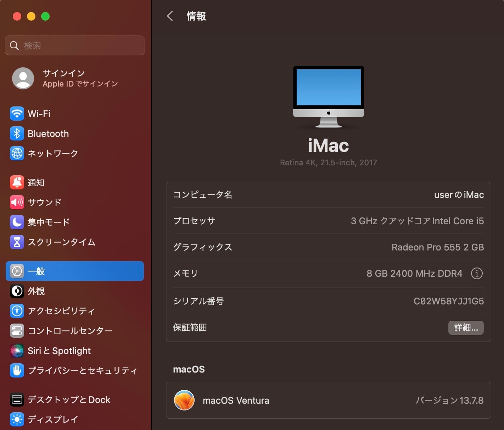Click the Retina 4K, 21.5-inch, 2017 subtitle
The image size is (504, 430).
[329, 162]
